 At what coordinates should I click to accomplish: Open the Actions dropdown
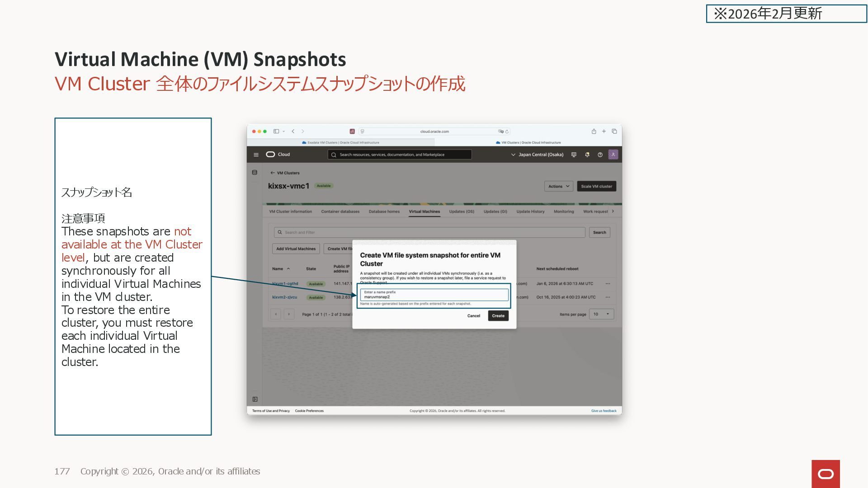[x=559, y=186]
